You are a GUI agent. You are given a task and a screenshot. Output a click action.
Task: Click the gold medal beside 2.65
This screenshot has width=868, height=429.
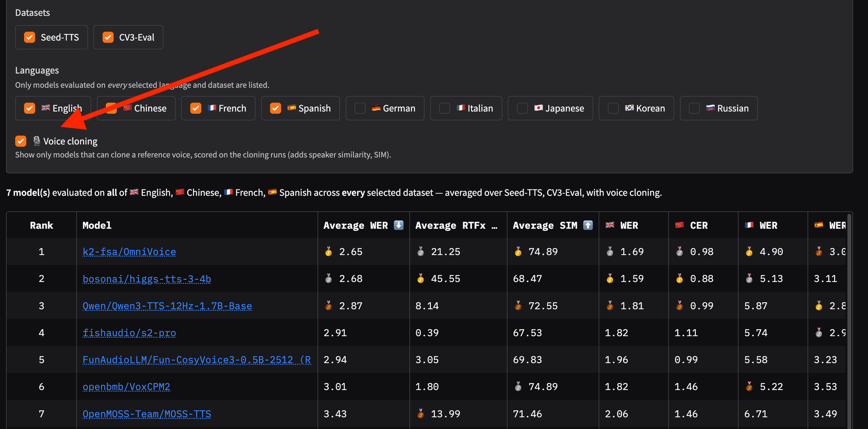329,251
